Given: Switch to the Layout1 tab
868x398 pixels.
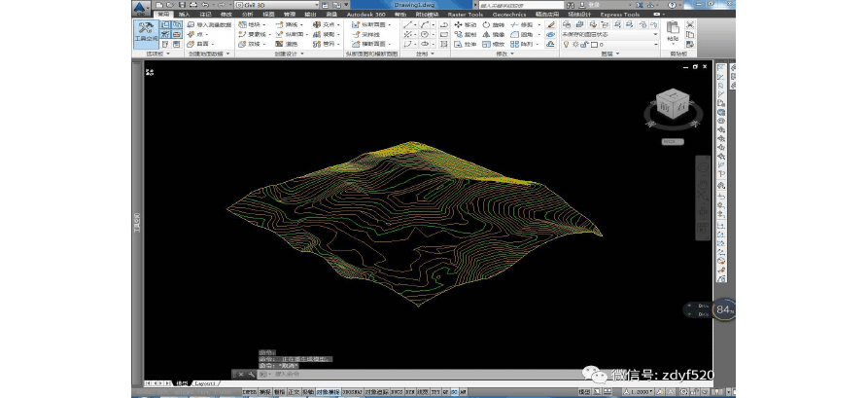Looking at the screenshot, I should [206, 383].
